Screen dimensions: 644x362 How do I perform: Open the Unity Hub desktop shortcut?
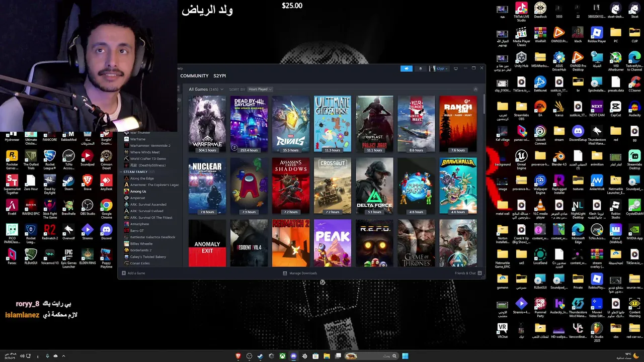coord(521,60)
